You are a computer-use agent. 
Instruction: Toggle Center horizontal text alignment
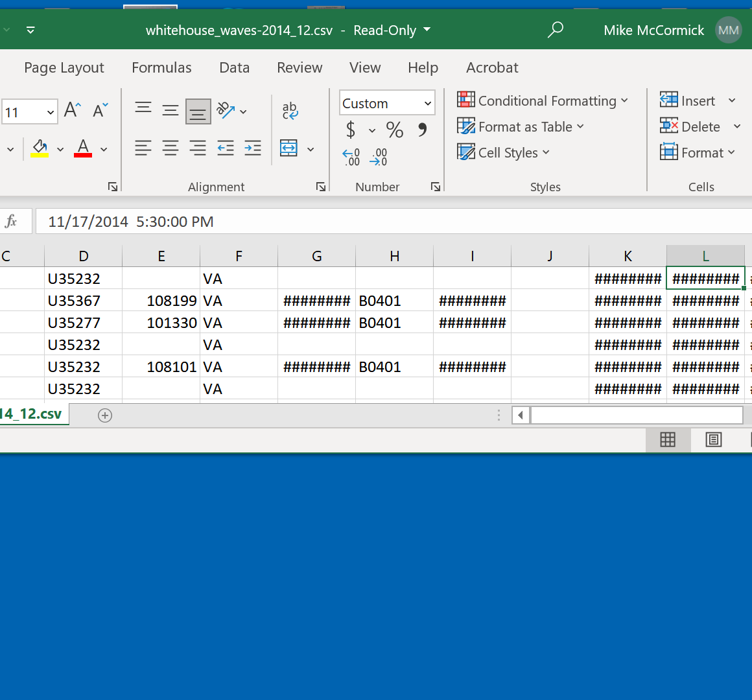tap(170, 148)
